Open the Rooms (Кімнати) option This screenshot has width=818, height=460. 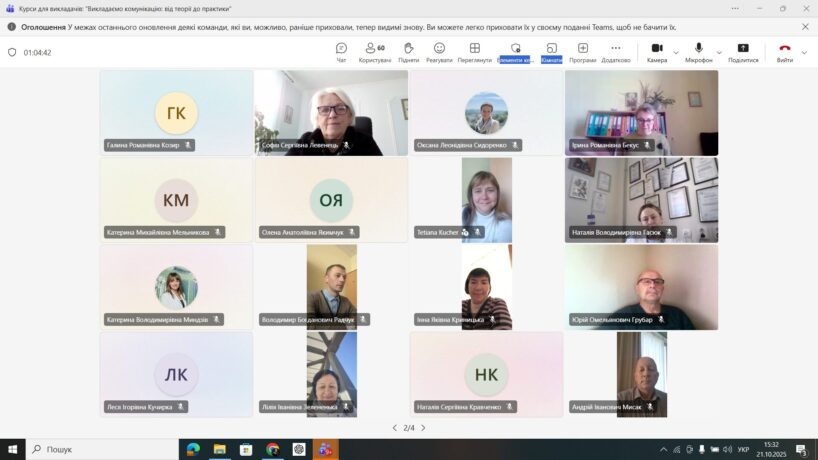[551, 51]
